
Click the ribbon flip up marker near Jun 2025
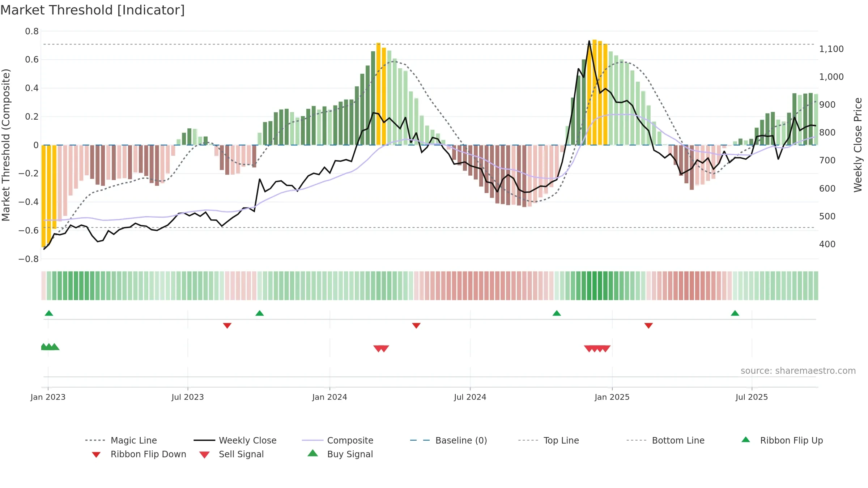coord(735,313)
